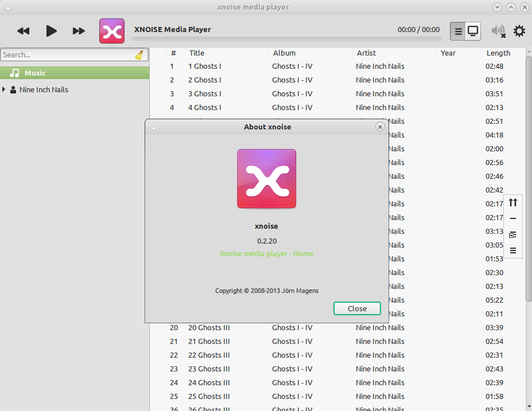Sort by the Title column header
This screenshot has height=411, width=532.
[x=197, y=53]
